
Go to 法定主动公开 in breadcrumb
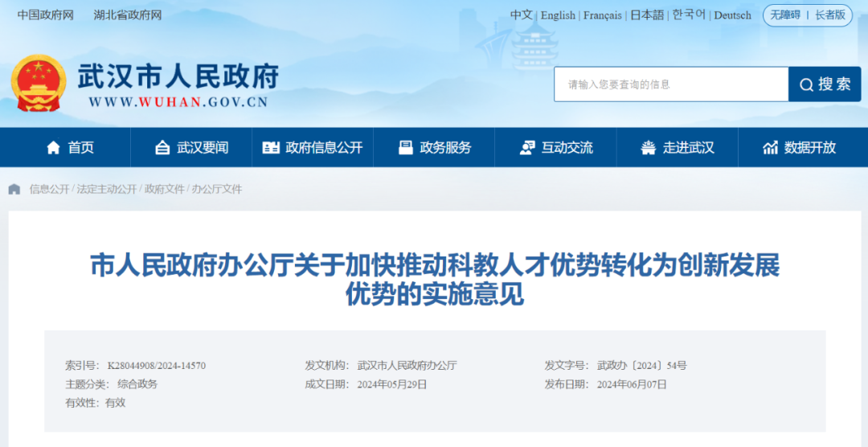click(x=107, y=190)
